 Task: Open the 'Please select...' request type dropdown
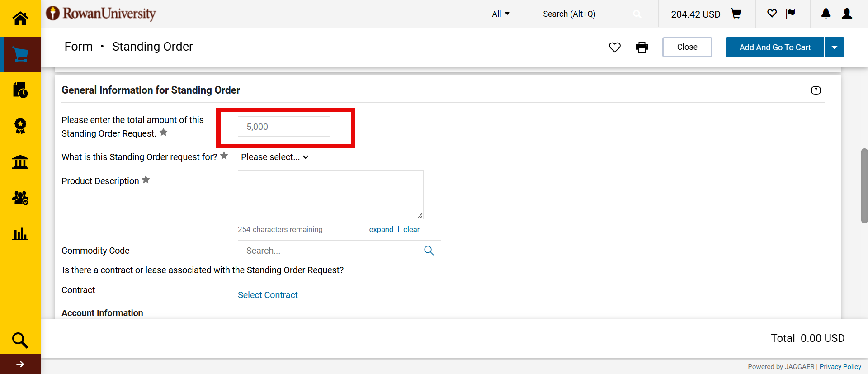point(274,157)
